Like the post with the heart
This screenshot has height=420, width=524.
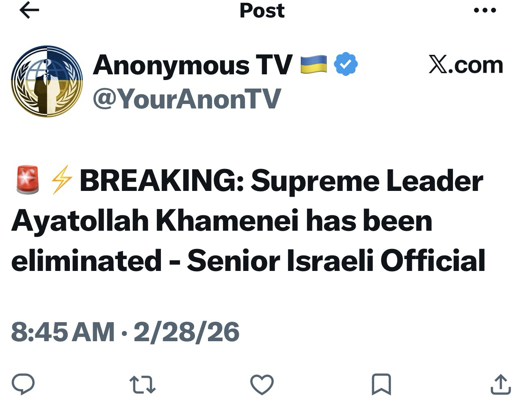(x=262, y=384)
